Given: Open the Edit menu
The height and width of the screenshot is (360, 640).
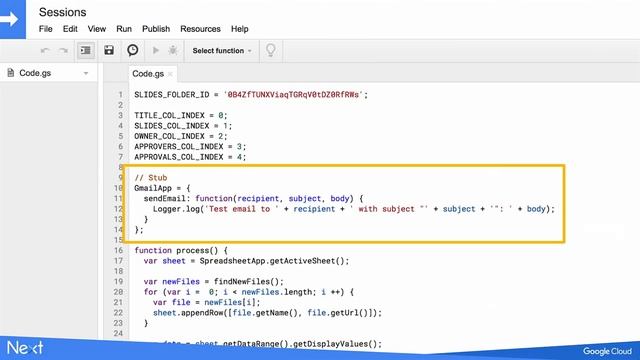Looking at the screenshot, I should point(70,29).
